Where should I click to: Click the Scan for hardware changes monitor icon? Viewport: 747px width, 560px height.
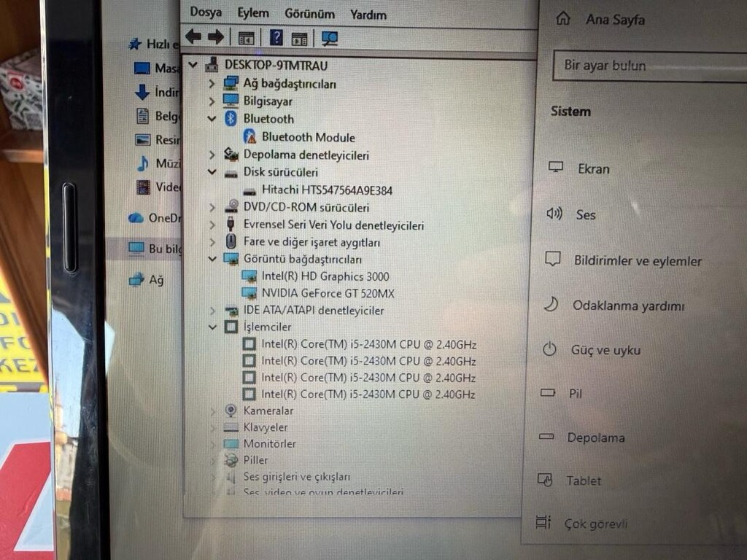[x=329, y=39]
